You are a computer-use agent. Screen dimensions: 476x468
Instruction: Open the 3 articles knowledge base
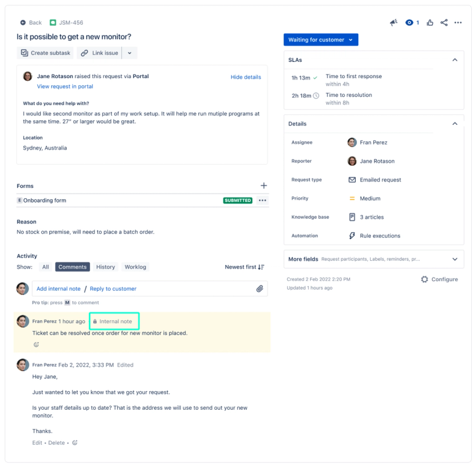pos(372,217)
